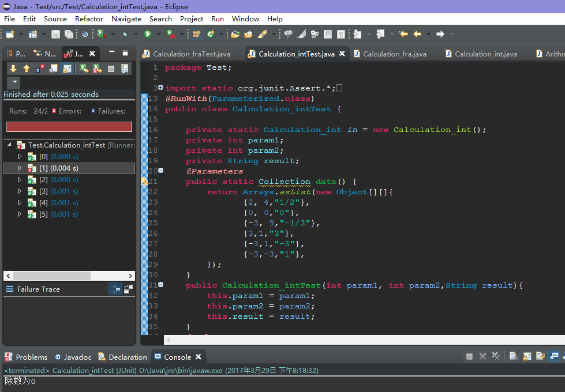Viewport: 565px width, 392px height.
Task: Jump to Next Failed Test arrow
Action: coord(13,69)
